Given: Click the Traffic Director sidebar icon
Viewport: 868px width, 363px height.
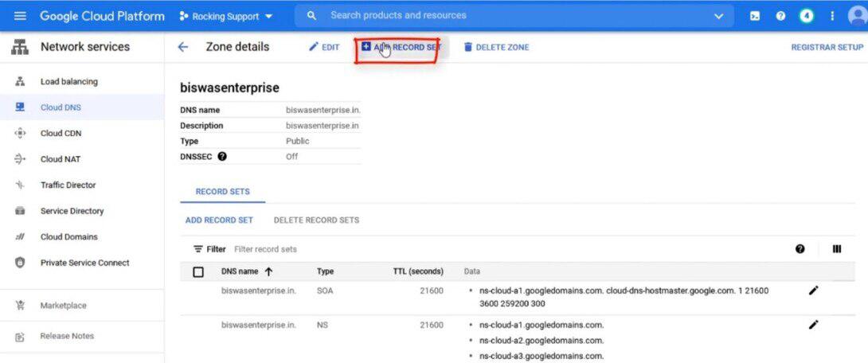Looking at the screenshot, I should coord(20,185).
